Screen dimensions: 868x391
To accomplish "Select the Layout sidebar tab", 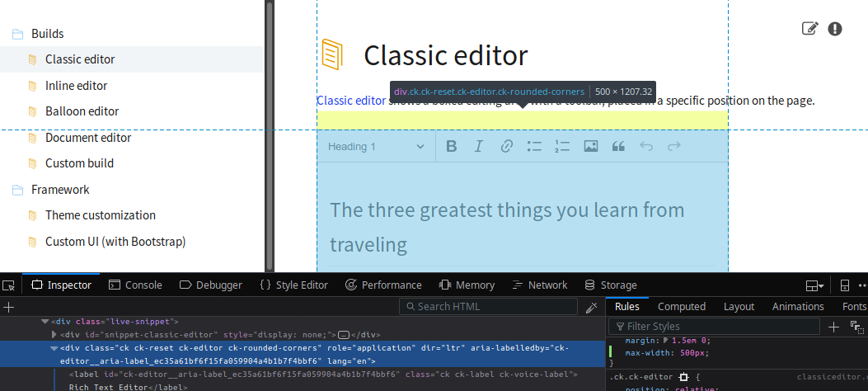I will coord(739,306).
